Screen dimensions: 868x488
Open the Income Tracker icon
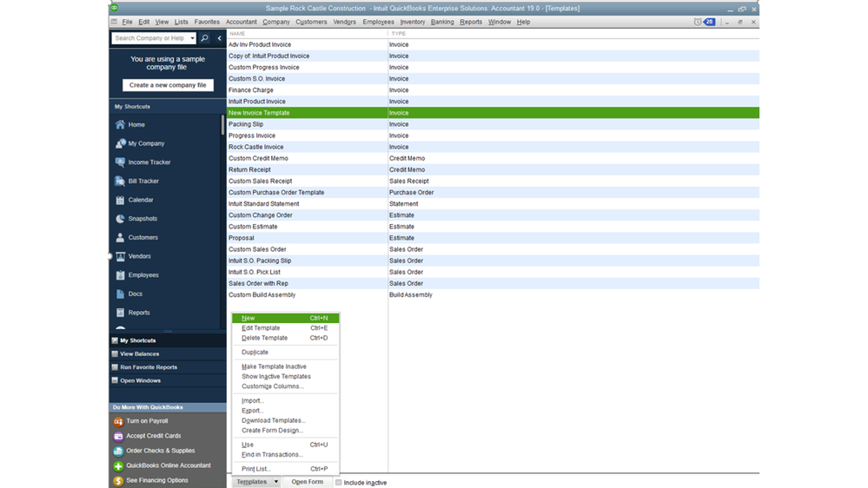(120, 162)
